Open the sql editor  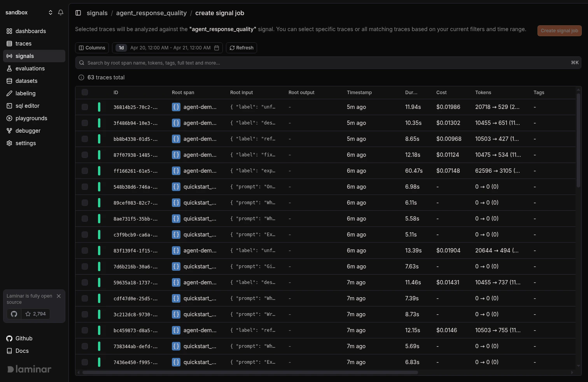tap(28, 106)
